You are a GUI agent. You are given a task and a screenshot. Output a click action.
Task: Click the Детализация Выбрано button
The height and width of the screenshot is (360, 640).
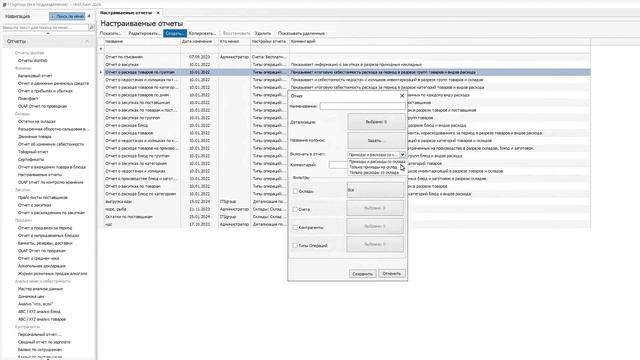(376, 122)
